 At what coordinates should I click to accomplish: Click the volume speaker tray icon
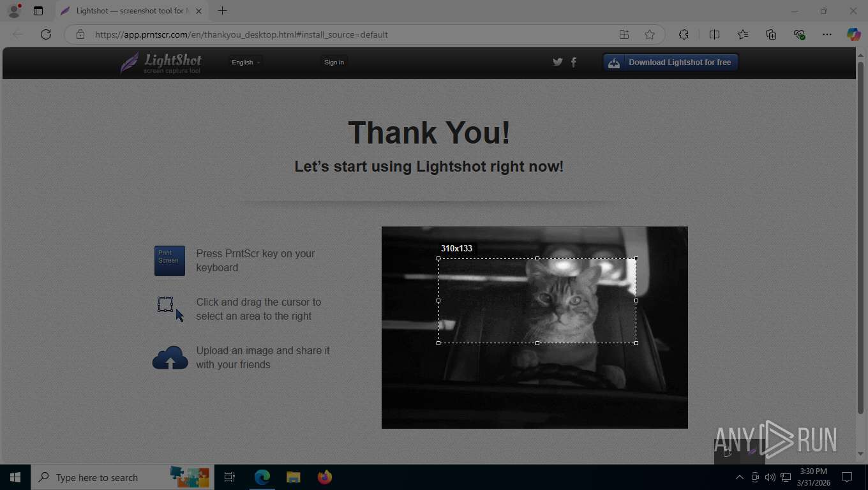[770, 477]
